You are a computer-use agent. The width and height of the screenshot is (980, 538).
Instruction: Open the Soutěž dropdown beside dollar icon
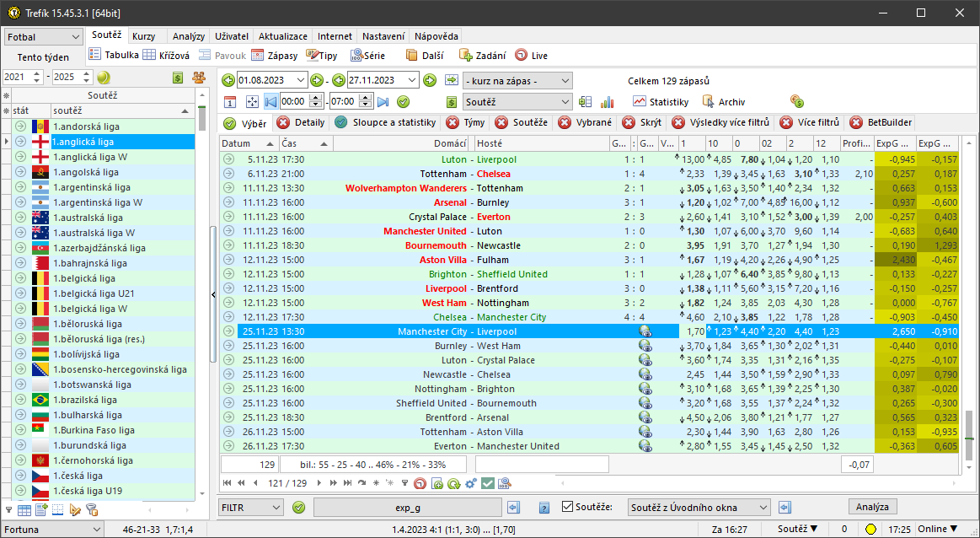tap(517, 102)
